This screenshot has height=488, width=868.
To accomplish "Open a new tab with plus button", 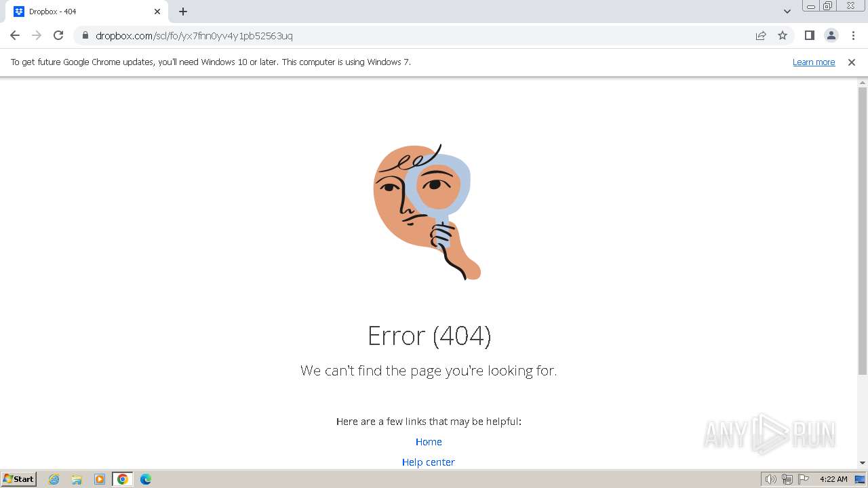I will coord(183,12).
